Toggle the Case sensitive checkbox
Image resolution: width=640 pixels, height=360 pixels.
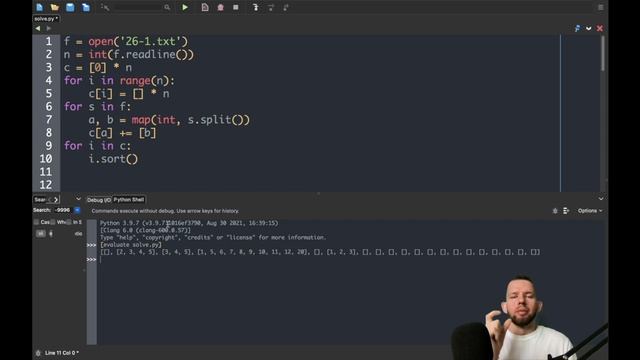(x=36, y=222)
